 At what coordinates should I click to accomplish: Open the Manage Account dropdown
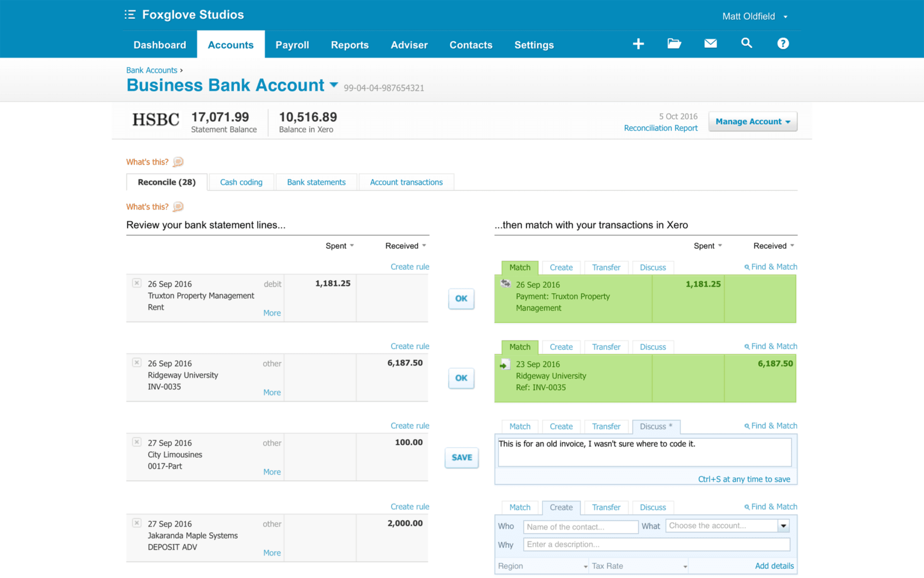tap(752, 121)
